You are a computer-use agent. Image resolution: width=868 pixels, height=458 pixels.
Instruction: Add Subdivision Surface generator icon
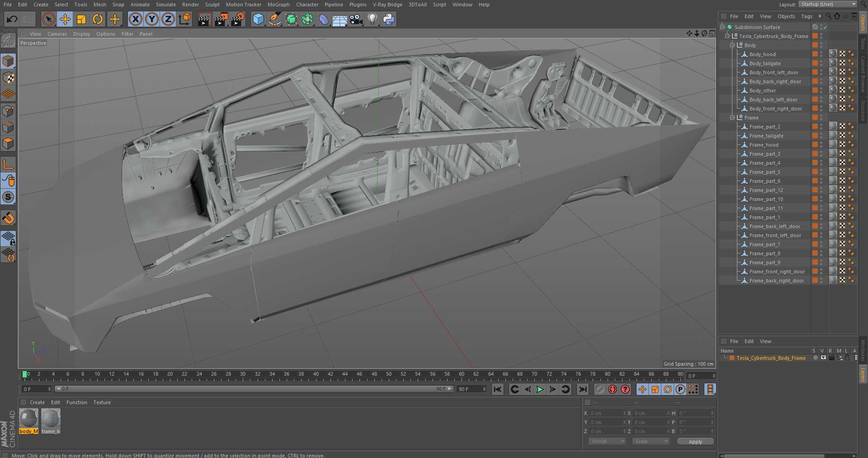tap(291, 19)
